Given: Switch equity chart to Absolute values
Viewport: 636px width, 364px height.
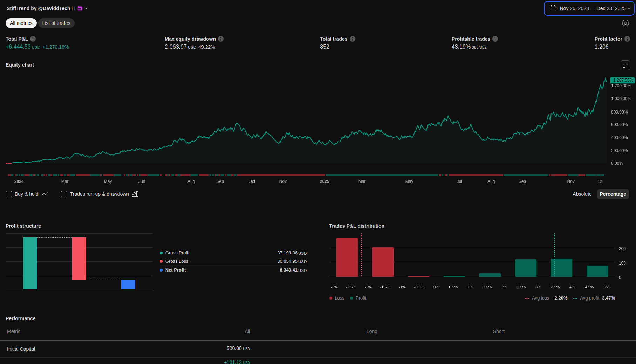Looking at the screenshot, I should pyautogui.click(x=582, y=194).
